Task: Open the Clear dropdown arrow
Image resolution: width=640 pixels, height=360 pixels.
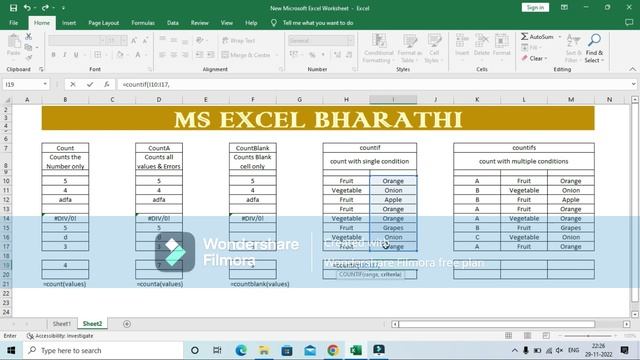Action: click(x=546, y=59)
